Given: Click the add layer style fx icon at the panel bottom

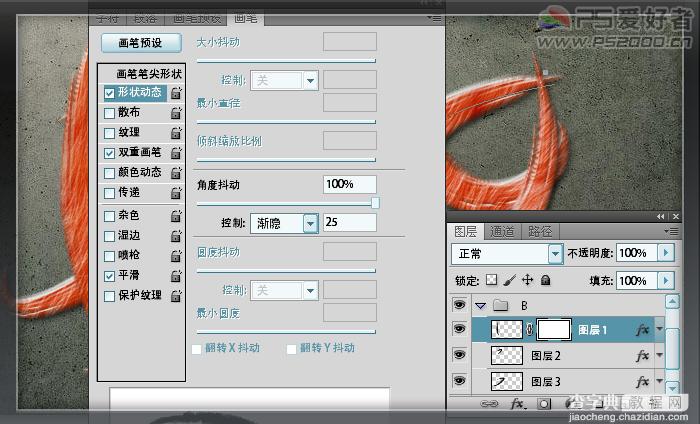Looking at the screenshot, I should 518,403.
